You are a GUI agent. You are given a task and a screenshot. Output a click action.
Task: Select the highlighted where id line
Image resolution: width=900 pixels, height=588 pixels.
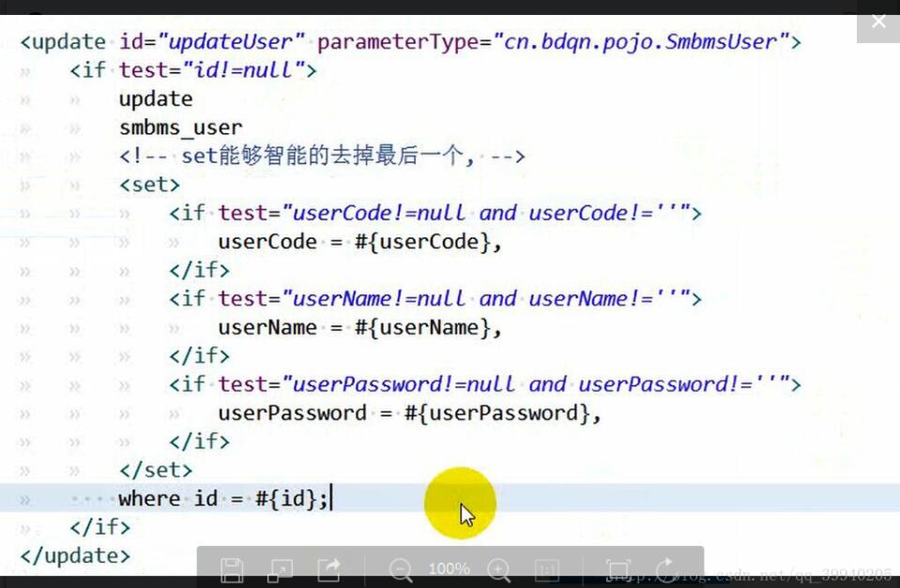(224, 498)
